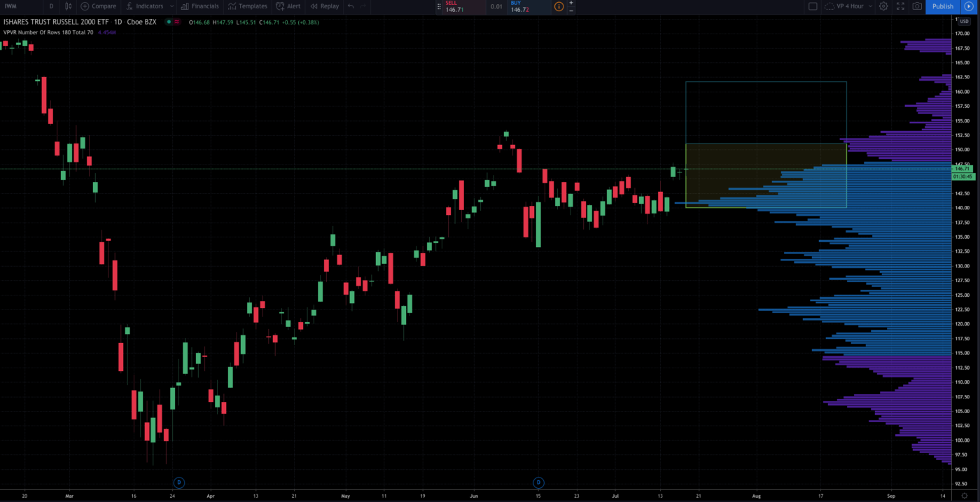This screenshot has height=502, width=980.
Task: Open the Alert creation tool
Action: [288, 6]
